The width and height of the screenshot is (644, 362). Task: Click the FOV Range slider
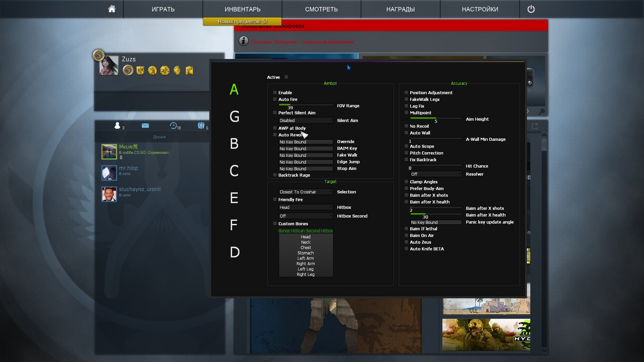tap(306, 105)
